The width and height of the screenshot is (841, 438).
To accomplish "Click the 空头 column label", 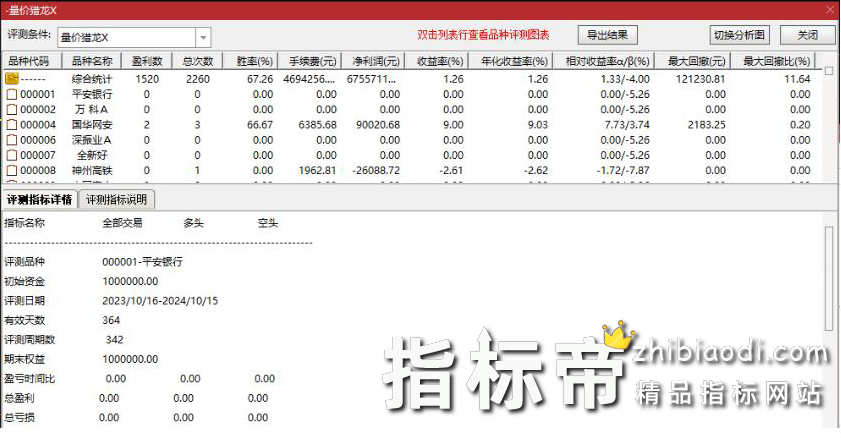I will 268,222.
